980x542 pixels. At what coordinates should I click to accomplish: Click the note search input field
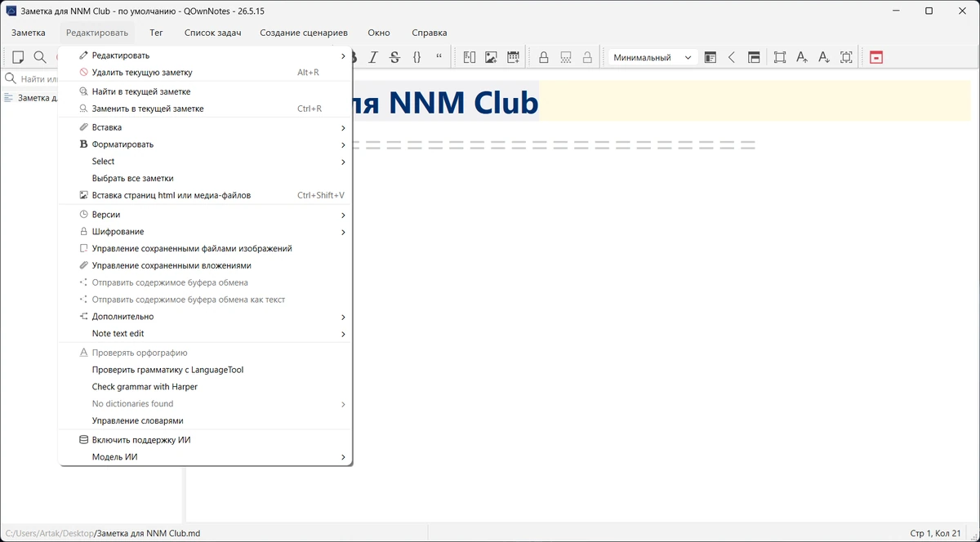(x=38, y=79)
